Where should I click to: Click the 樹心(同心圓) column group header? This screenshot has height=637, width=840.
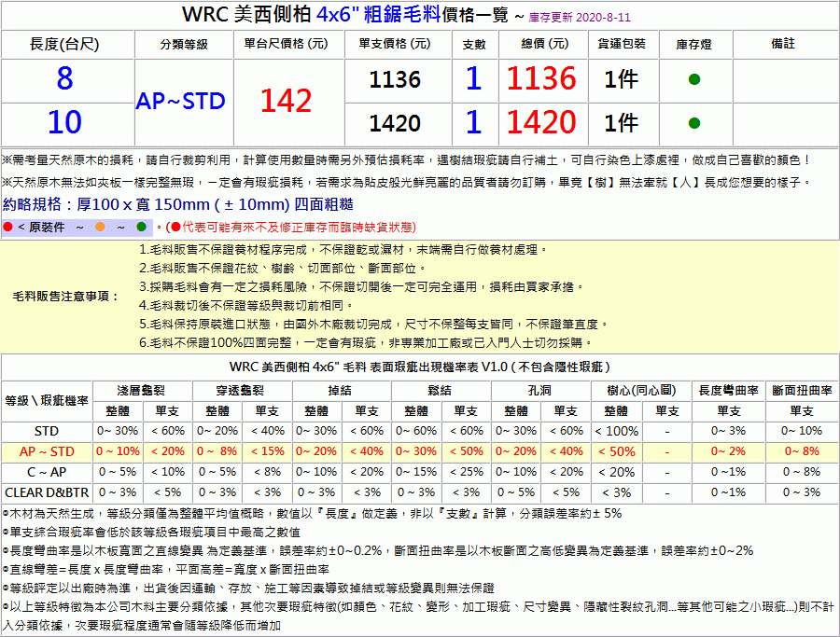[x=641, y=391]
